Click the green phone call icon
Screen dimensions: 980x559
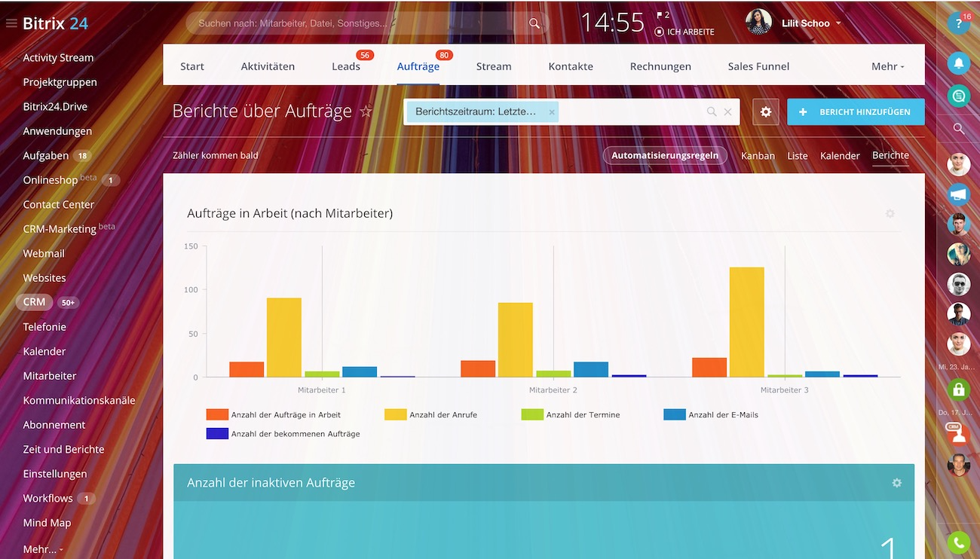point(958,542)
